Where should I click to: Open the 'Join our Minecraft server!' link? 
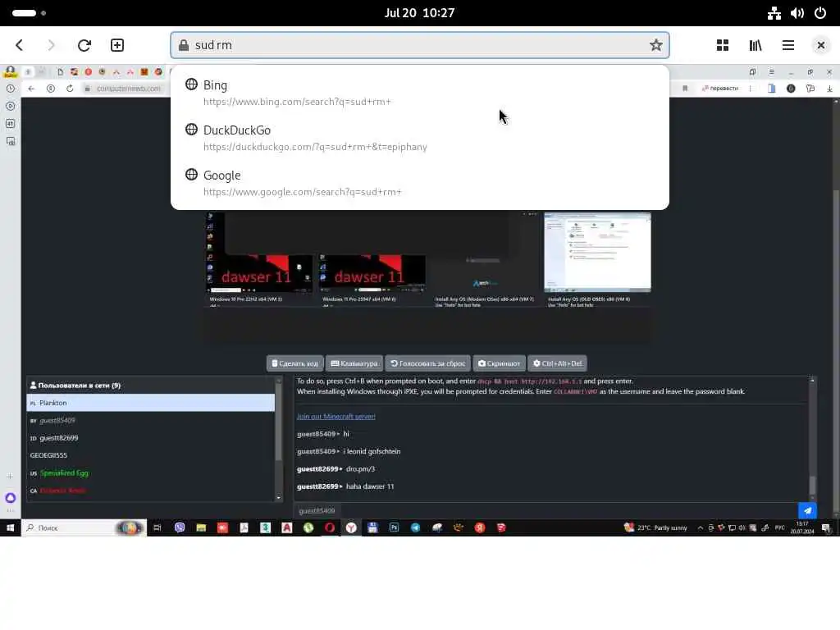tap(336, 416)
